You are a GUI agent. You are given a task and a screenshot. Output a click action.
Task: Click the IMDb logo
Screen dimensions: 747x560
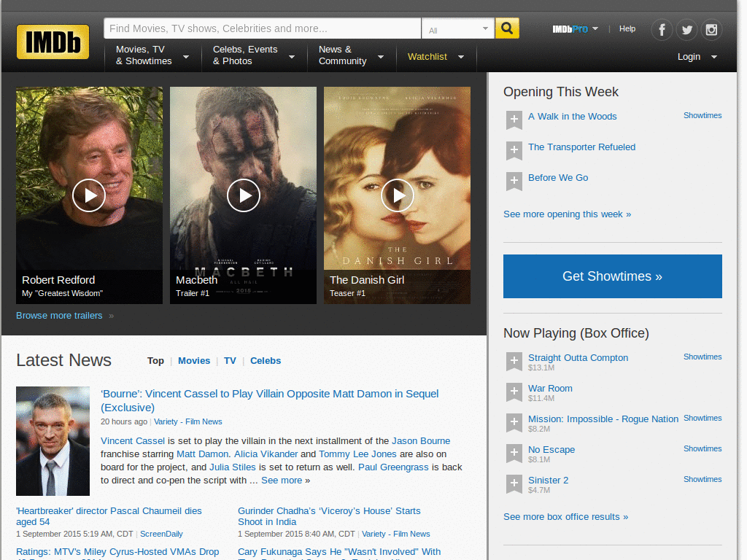53,42
